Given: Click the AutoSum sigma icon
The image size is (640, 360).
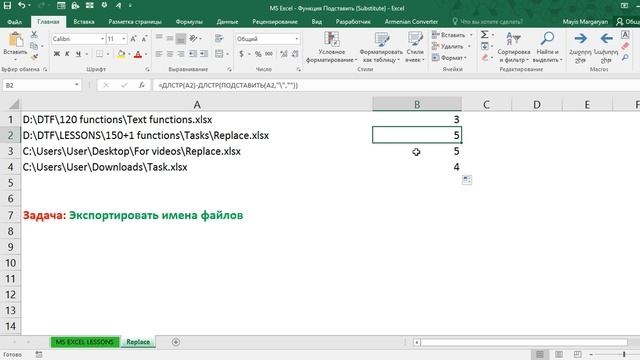Looking at the screenshot, I should click(484, 35).
